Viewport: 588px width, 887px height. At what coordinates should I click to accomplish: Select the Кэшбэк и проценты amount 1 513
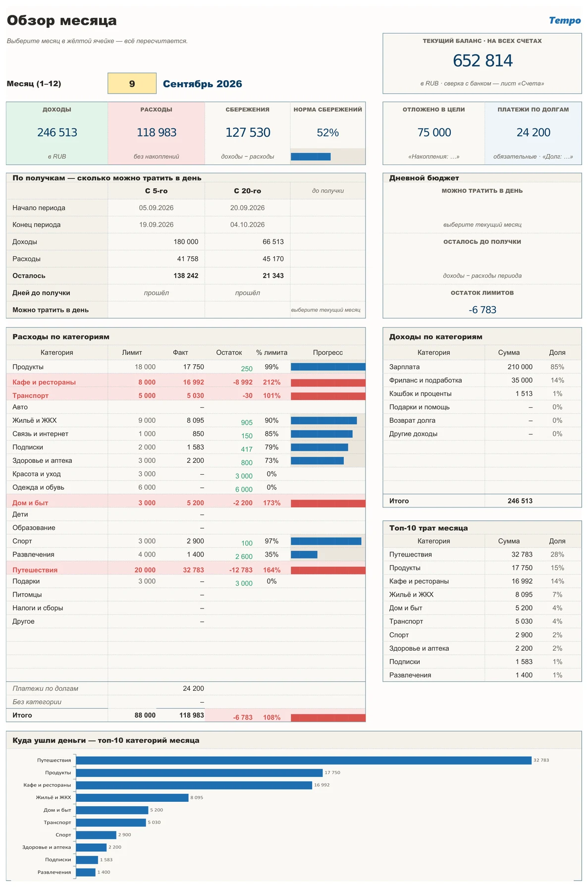tap(524, 393)
